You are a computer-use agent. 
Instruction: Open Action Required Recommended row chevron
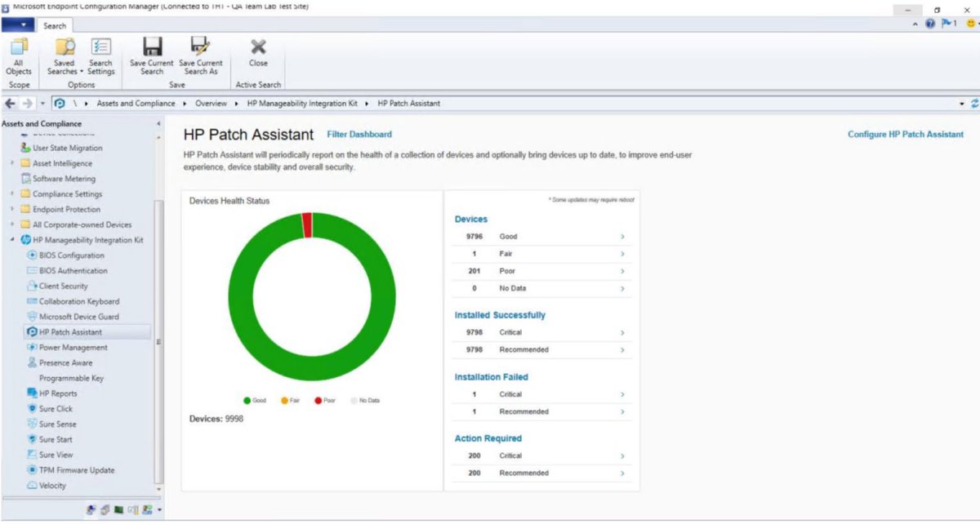click(622, 473)
